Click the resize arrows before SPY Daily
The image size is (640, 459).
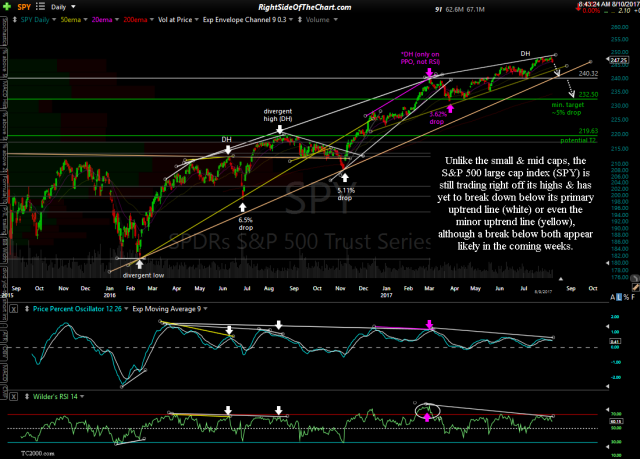pos(15,20)
